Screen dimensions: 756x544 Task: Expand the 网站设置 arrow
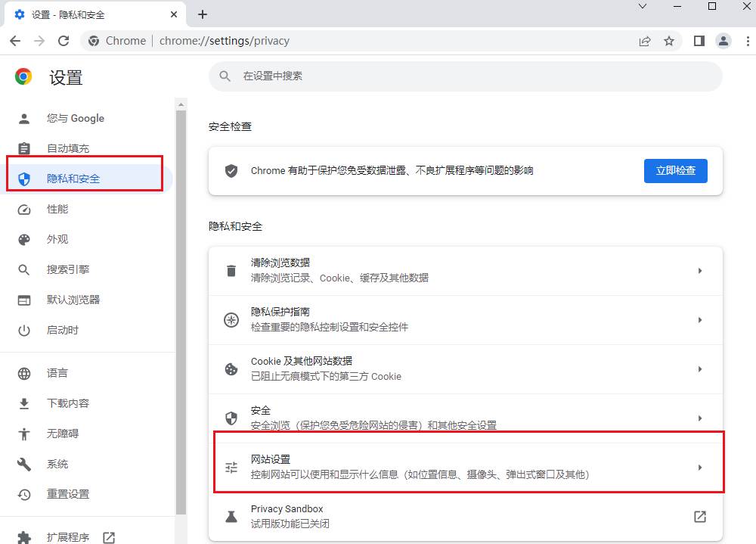coord(699,468)
